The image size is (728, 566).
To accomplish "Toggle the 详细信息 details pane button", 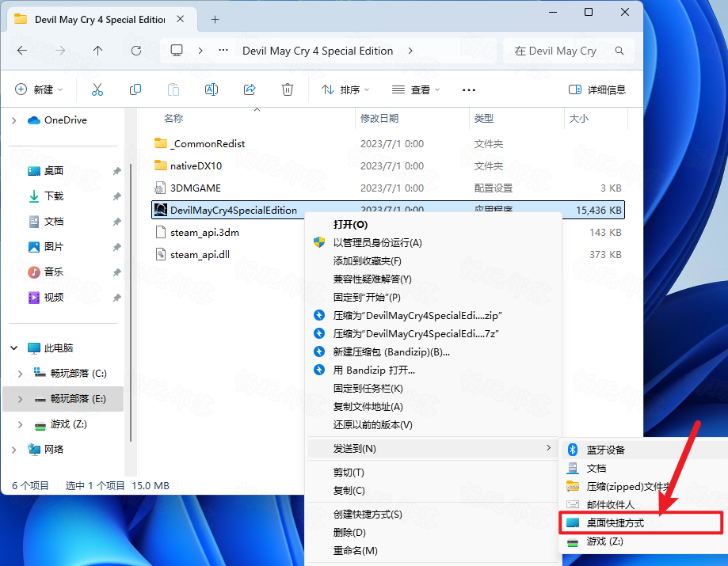I will click(x=597, y=89).
